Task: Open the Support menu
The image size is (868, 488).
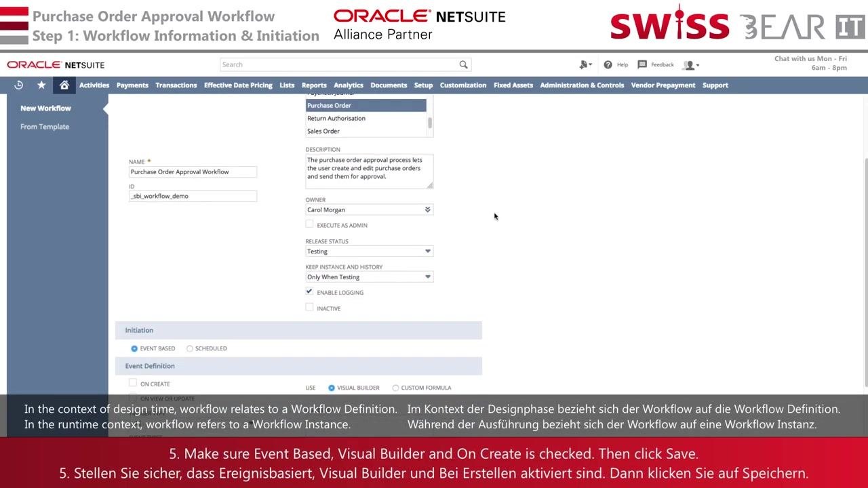Action: point(715,85)
